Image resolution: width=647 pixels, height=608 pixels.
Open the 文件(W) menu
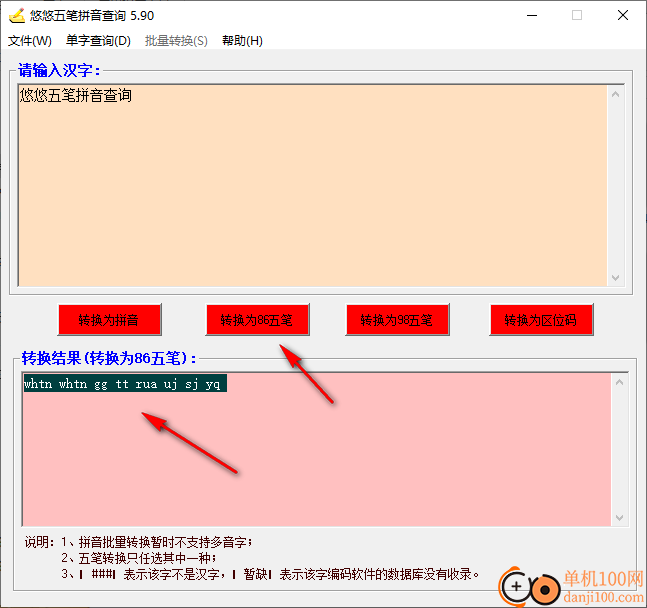[x=30, y=41]
